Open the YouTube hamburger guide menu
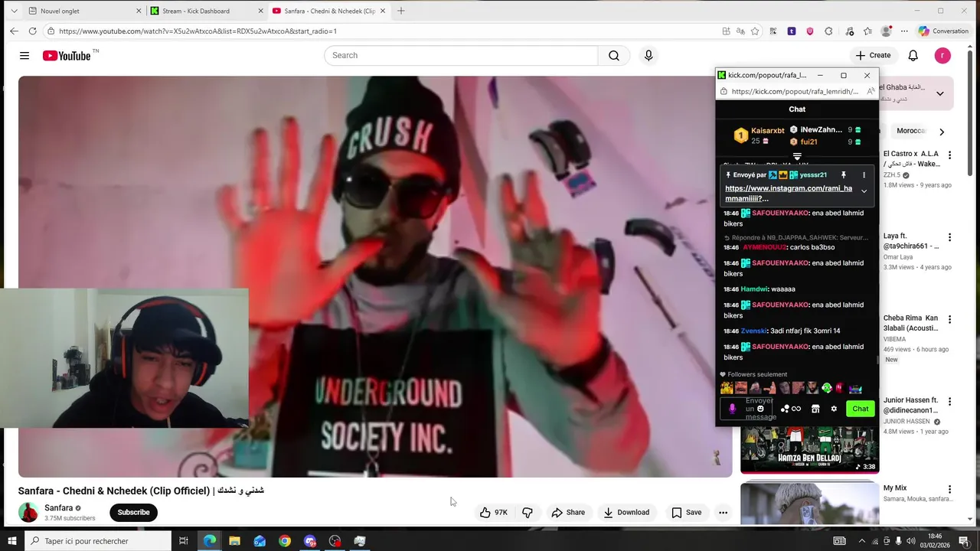Screen dimensions: 980x551 (x=24, y=55)
